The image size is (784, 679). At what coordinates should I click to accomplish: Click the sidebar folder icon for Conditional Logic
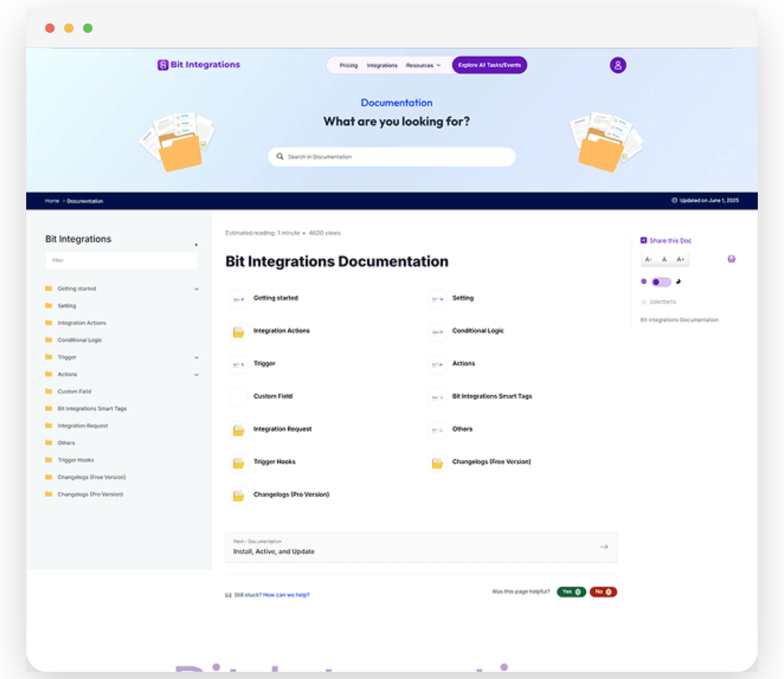tap(49, 339)
